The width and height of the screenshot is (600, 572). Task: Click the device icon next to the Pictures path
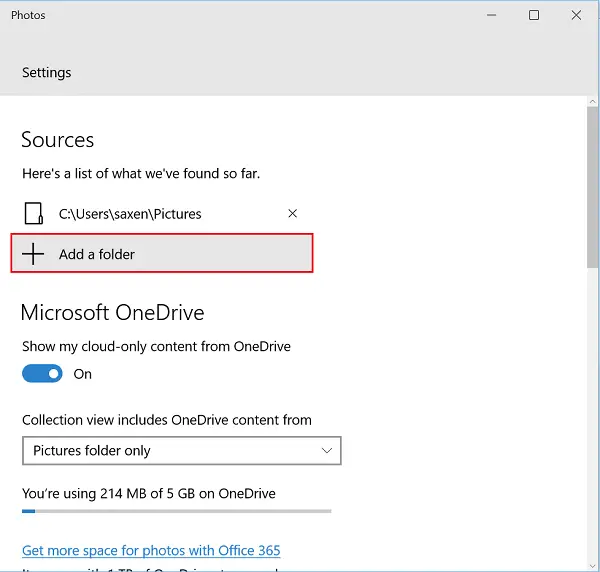click(x=34, y=213)
